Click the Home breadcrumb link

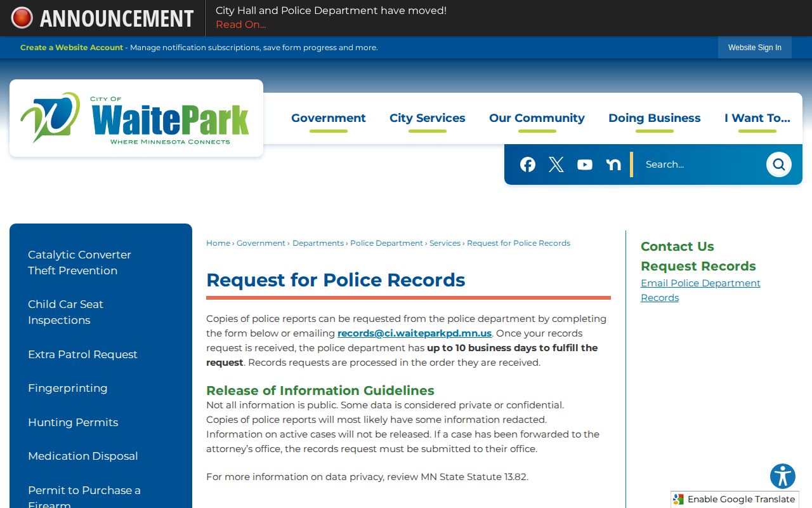point(218,243)
